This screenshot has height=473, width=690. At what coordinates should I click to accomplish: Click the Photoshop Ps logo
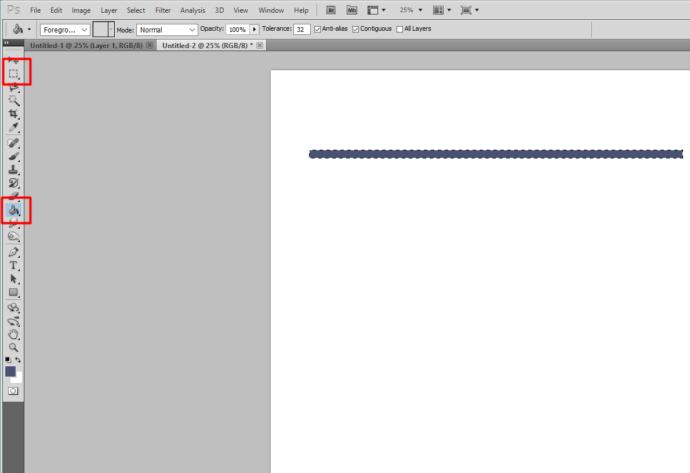(14, 10)
